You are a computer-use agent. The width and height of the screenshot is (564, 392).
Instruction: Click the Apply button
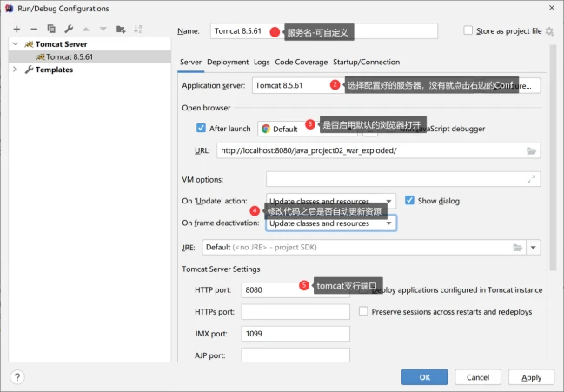(531, 377)
